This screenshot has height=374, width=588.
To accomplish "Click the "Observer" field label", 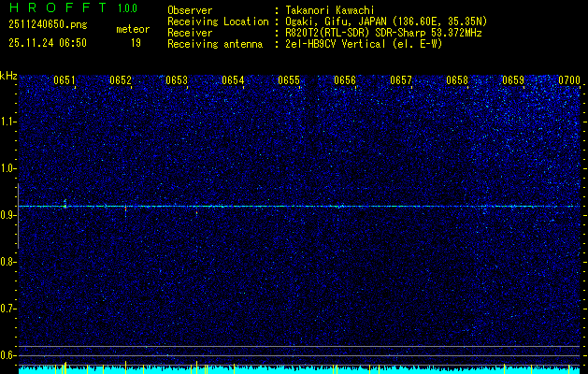I will [190, 10].
